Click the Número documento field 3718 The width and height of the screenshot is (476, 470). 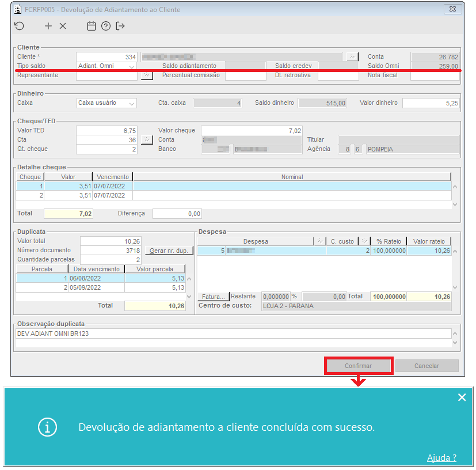click(111, 251)
